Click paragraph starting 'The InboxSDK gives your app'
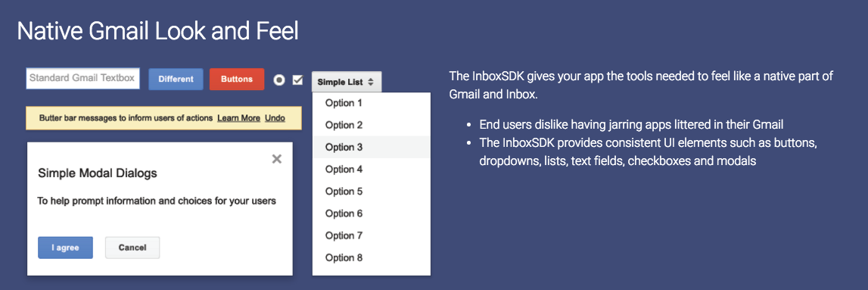The height and width of the screenshot is (290, 868). pyautogui.click(x=641, y=85)
